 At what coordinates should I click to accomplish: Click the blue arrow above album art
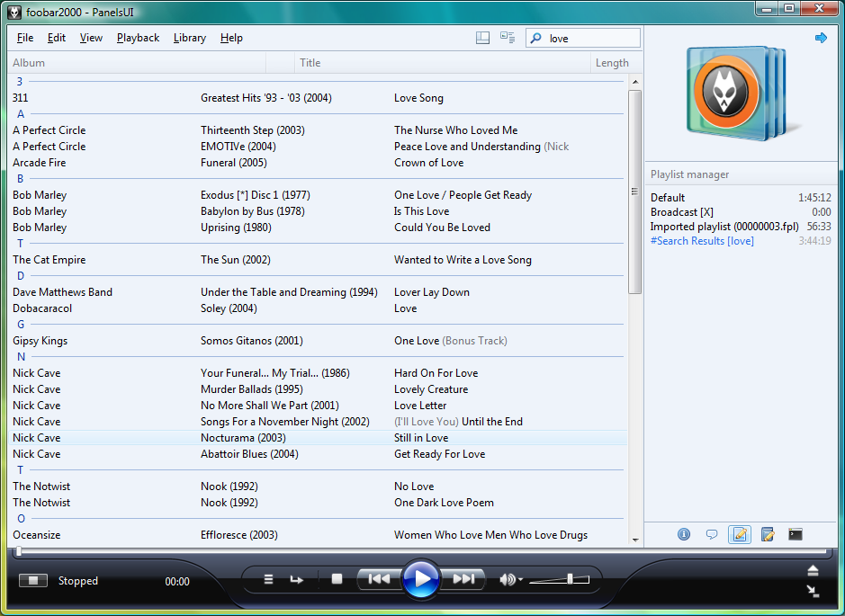point(820,38)
